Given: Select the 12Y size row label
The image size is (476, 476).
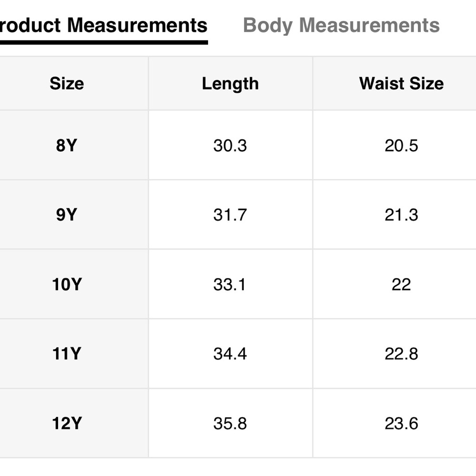Looking at the screenshot, I should [x=67, y=423].
